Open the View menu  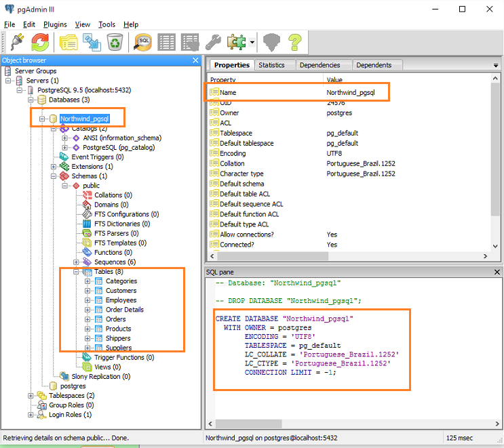click(82, 24)
